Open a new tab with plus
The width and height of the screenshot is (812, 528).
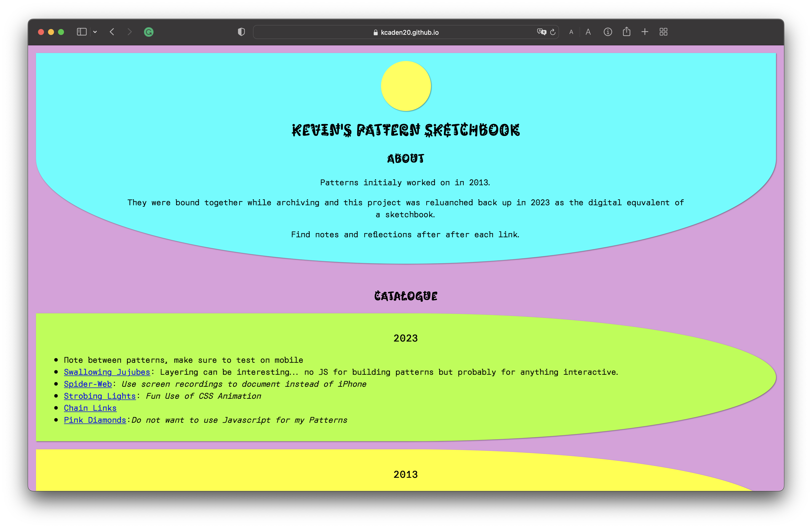[645, 32]
